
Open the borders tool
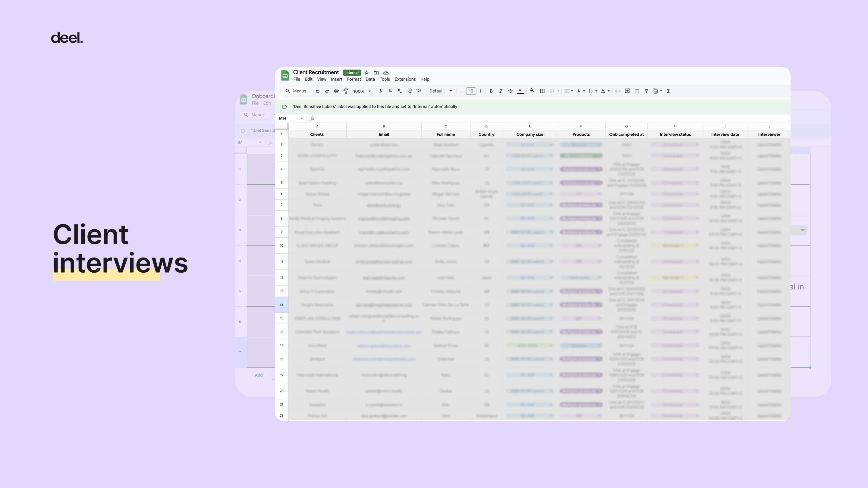pos(542,91)
